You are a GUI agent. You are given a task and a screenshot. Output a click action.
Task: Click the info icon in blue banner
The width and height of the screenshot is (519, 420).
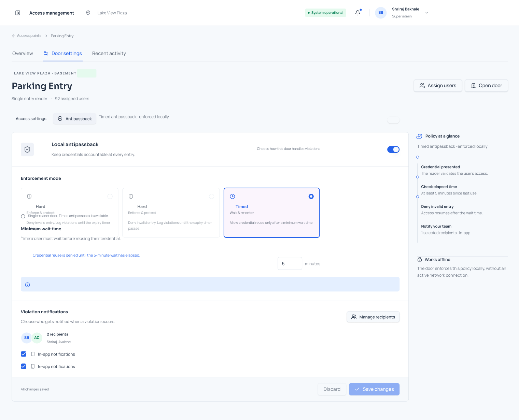28,285
